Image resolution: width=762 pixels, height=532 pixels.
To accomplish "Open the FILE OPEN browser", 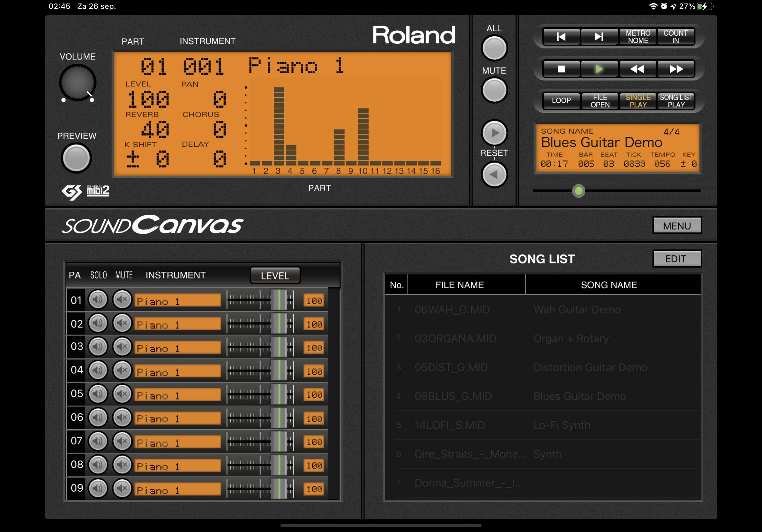I will tap(599, 101).
